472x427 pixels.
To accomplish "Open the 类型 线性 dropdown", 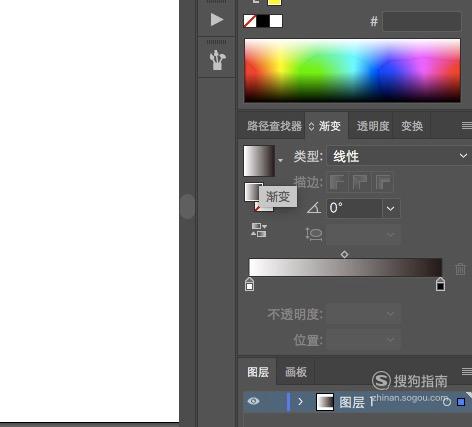I will pos(400,156).
